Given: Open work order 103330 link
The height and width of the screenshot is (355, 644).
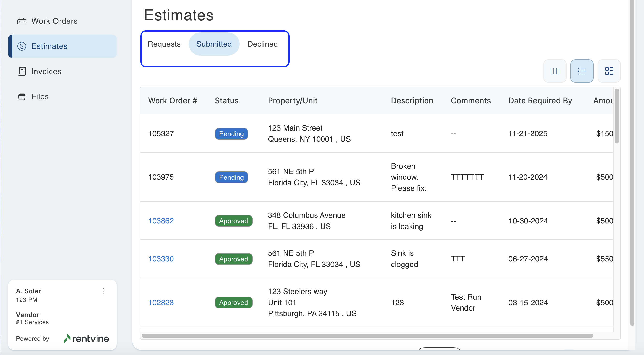Looking at the screenshot, I should point(161,259).
